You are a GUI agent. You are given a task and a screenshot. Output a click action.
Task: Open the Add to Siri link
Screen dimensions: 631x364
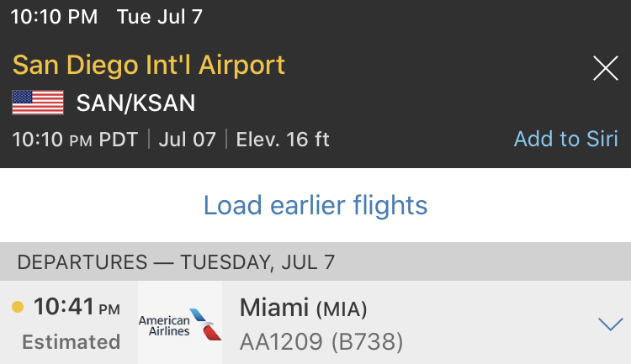coord(566,140)
